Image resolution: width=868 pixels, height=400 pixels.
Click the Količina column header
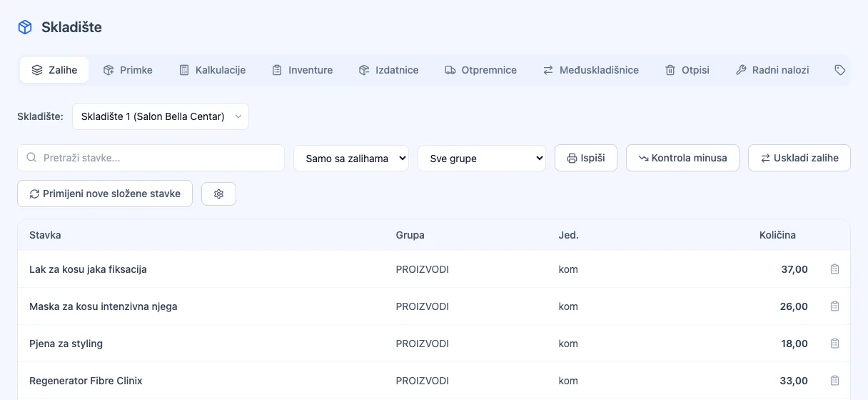(777, 235)
